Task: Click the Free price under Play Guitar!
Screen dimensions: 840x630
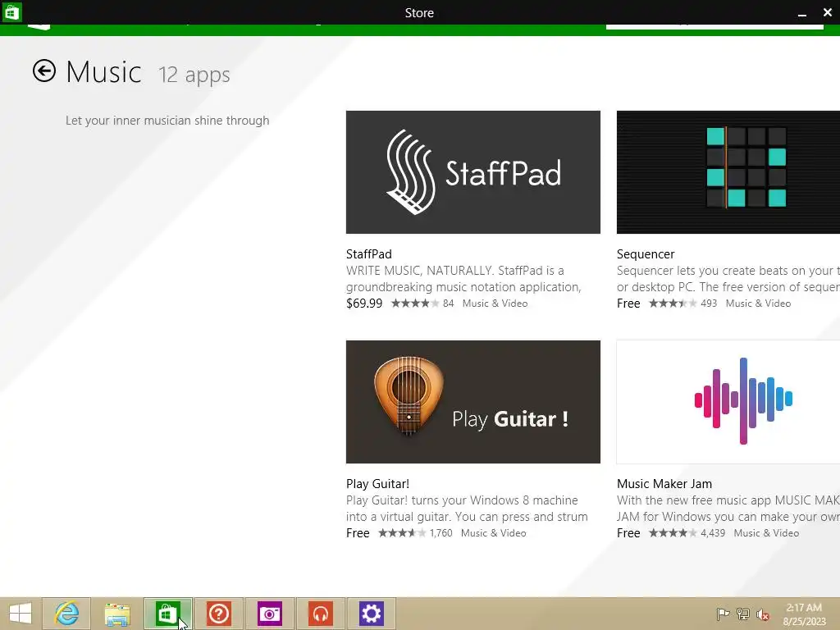Action: (358, 533)
